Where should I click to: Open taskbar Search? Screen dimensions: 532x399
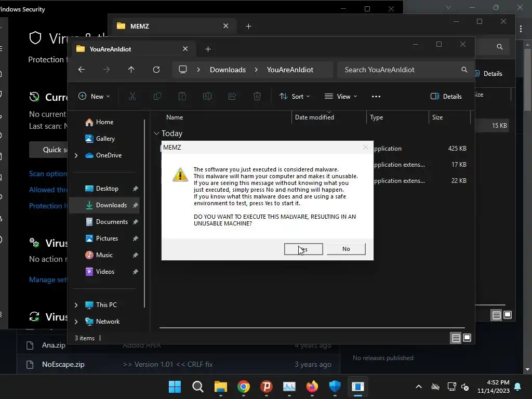(x=198, y=387)
